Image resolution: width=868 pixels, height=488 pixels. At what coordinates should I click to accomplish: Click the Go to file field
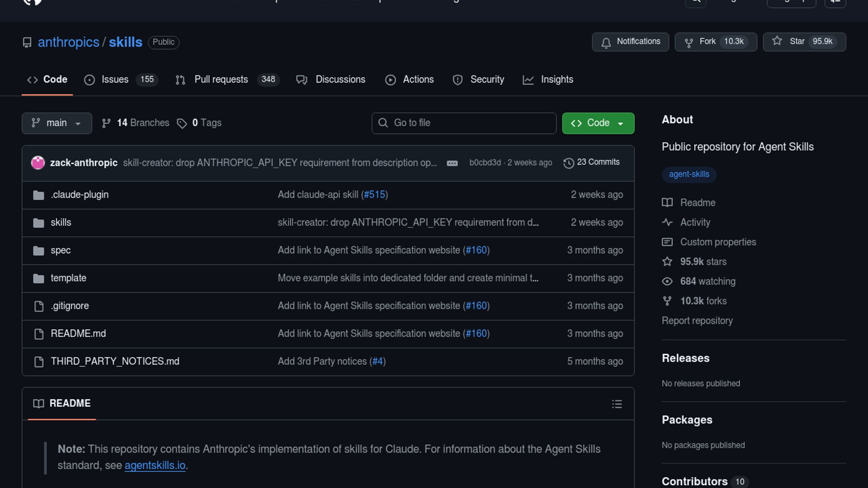(464, 123)
